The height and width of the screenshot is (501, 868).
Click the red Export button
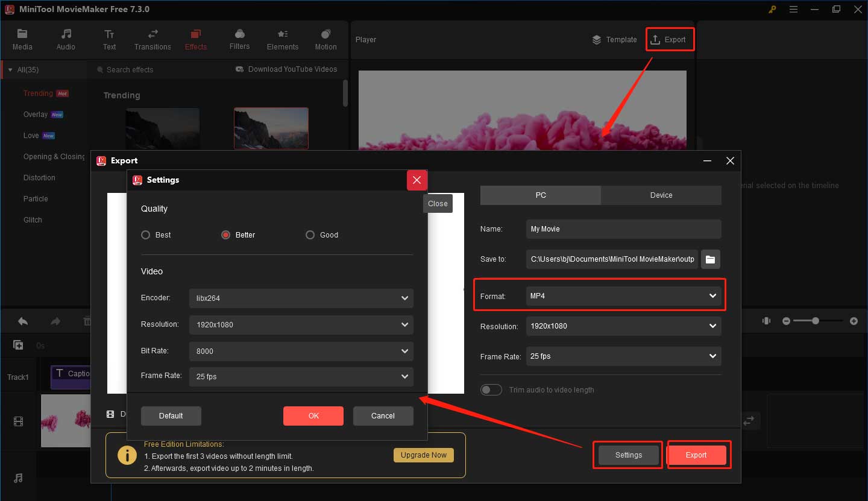[x=696, y=455]
